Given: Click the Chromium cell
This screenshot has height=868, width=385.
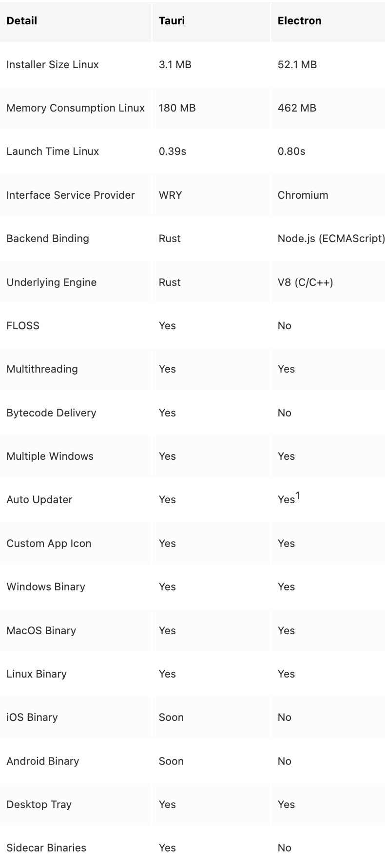Looking at the screenshot, I should pos(303,195).
